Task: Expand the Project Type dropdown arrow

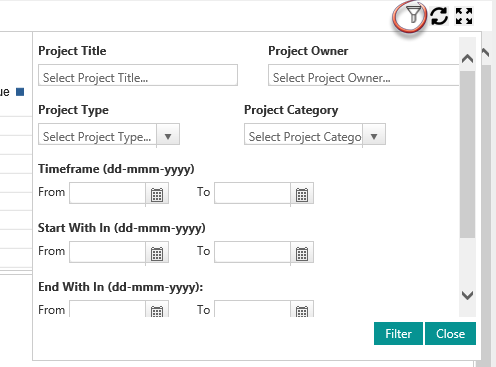Action: click(x=168, y=136)
